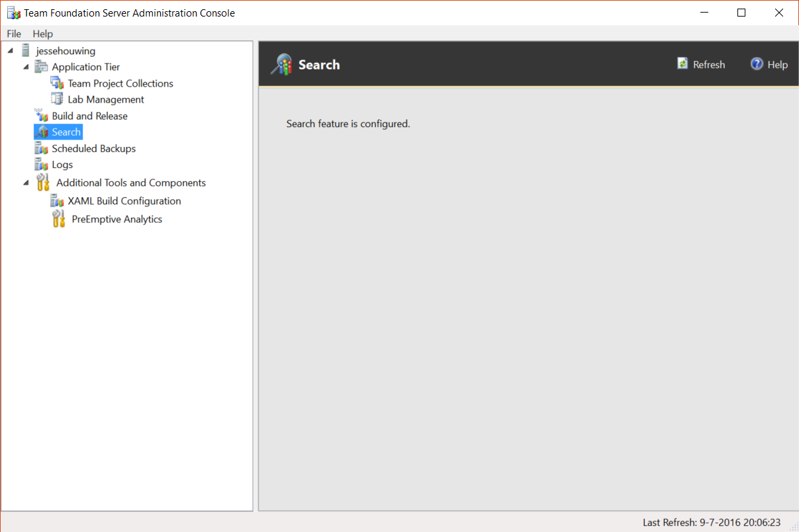
Task: Open the Help menu
Action: pos(43,34)
